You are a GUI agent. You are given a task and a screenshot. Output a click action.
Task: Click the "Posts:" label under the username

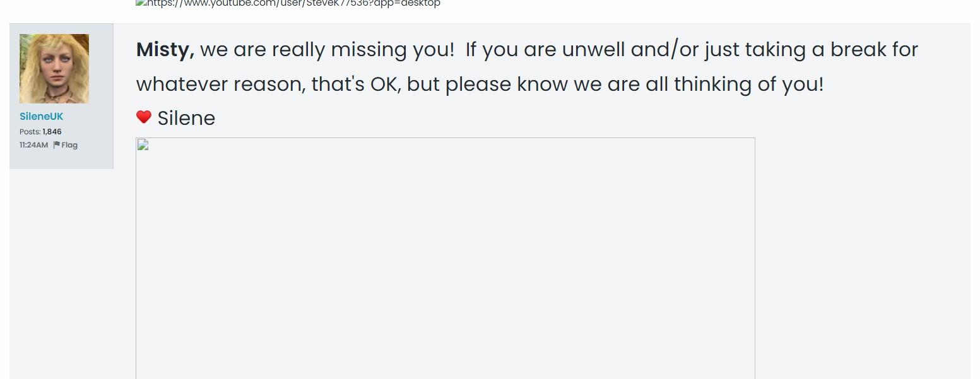pyautogui.click(x=30, y=132)
